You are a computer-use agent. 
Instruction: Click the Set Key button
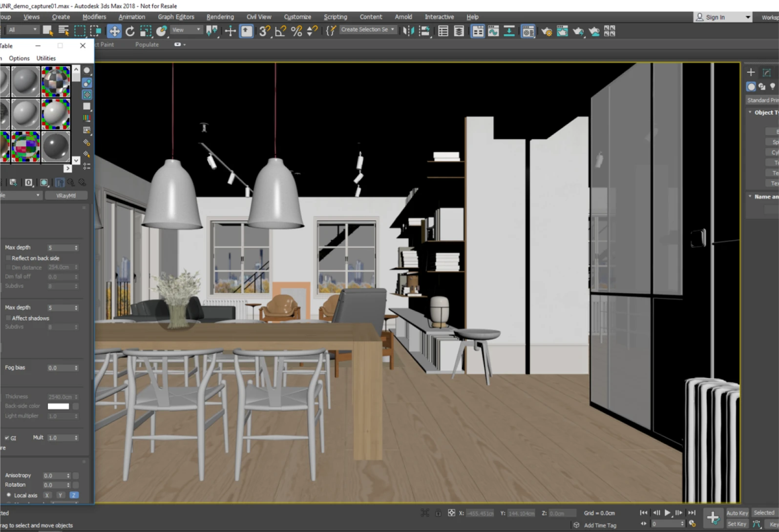tap(737, 524)
